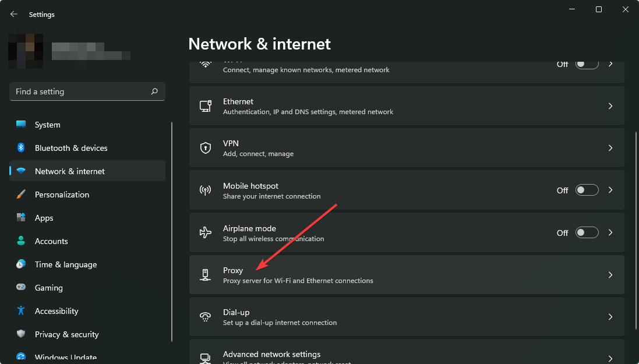Select the Mobile hotspot icon
Image resolution: width=639 pixels, height=364 pixels.
205,190
